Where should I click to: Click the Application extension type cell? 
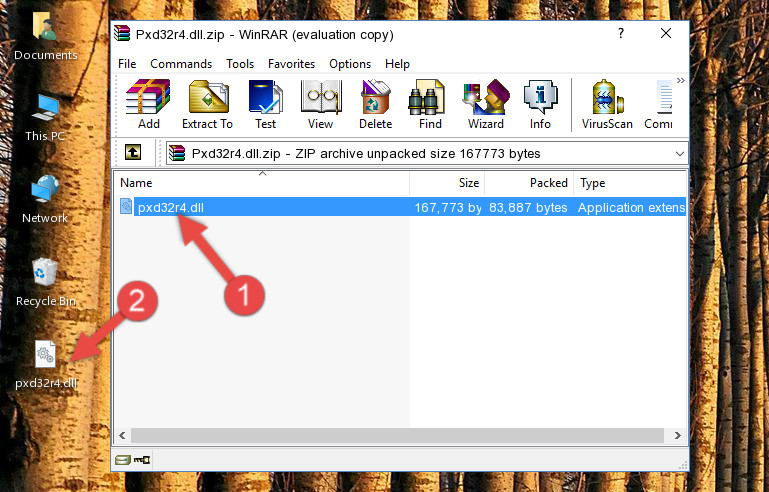coord(631,208)
